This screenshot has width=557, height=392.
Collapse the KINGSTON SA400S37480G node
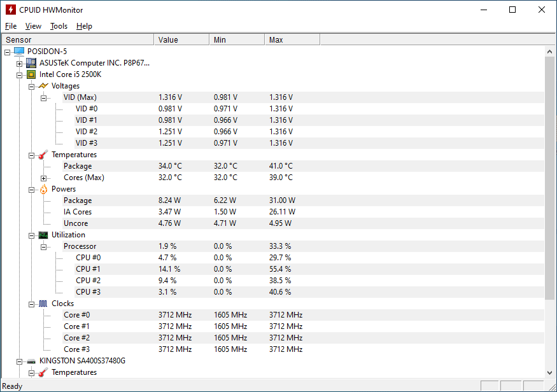point(20,362)
